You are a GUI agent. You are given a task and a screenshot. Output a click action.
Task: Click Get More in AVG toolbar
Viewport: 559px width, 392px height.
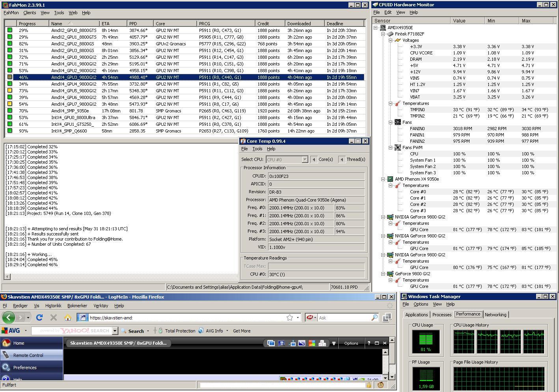[x=242, y=331]
